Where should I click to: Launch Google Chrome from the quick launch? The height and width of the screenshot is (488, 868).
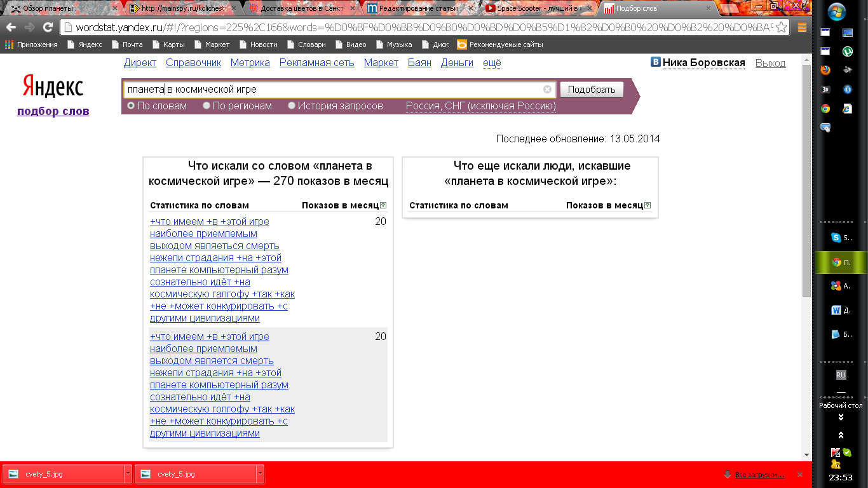point(825,108)
